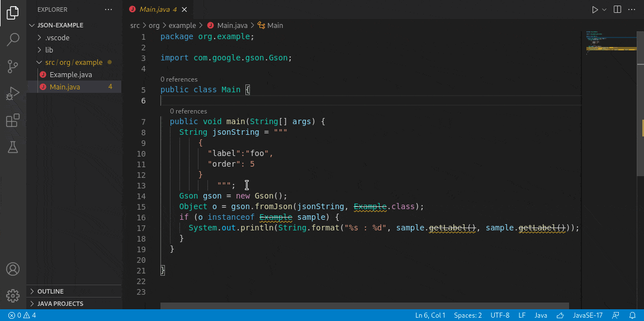Split the editor to the right
Screen dimensions: 644x321
[617, 10]
